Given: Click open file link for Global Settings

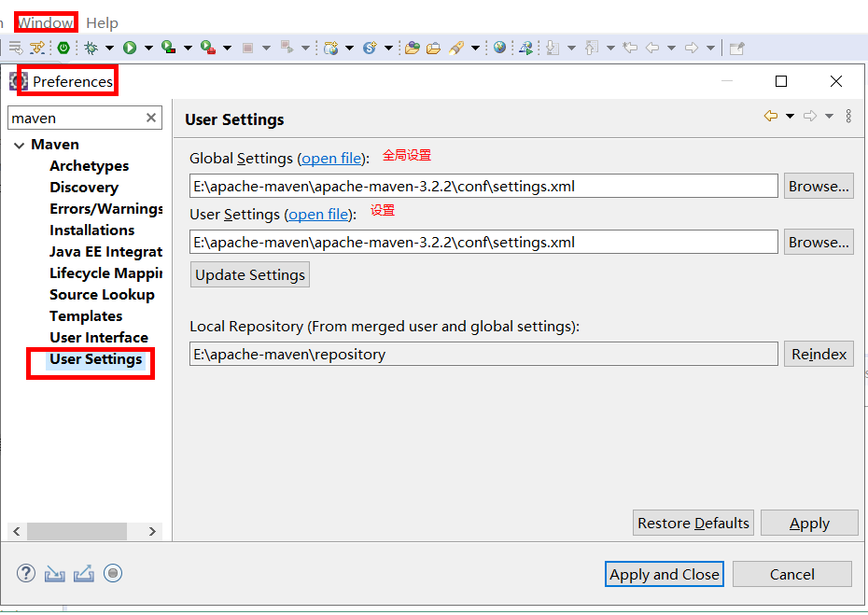Looking at the screenshot, I should point(331,159).
